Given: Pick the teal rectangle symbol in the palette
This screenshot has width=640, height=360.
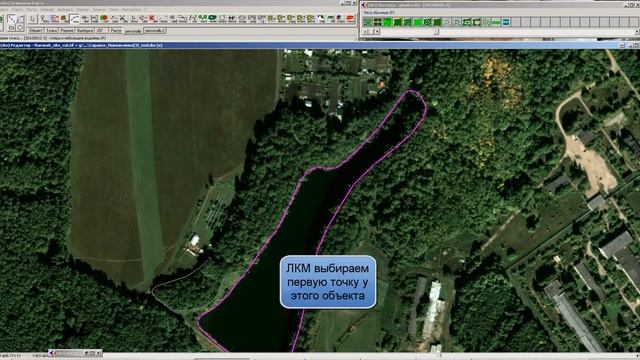Looking at the screenshot, I should coord(506,22).
